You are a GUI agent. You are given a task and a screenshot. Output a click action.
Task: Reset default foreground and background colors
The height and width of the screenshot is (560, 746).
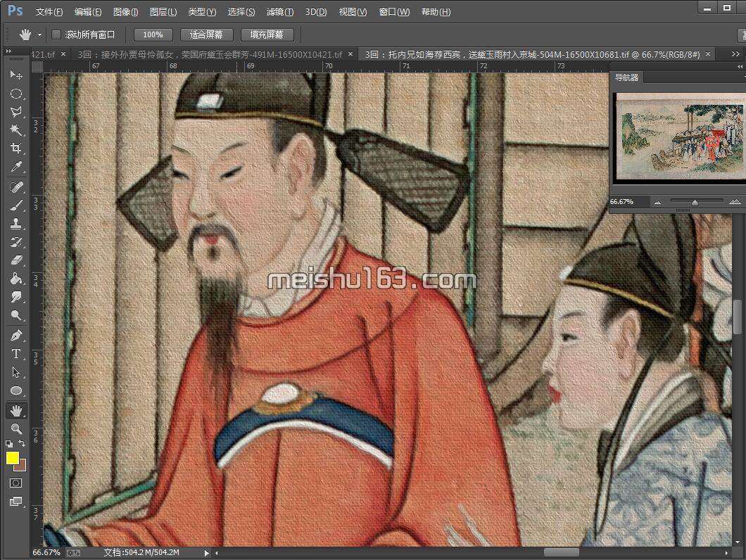(9, 444)
